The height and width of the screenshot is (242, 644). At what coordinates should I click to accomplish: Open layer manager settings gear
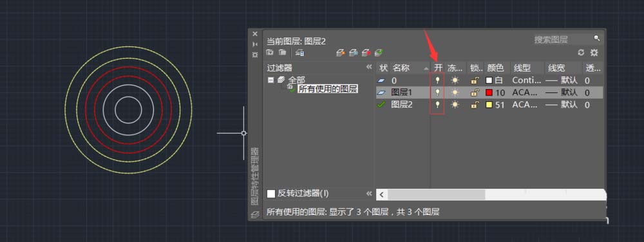(594, 53)
